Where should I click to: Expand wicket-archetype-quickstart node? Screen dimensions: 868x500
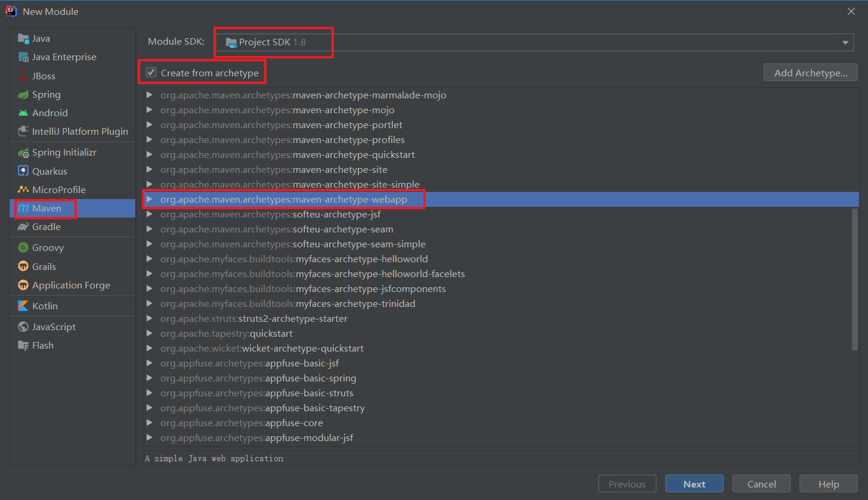click(150, 349)
